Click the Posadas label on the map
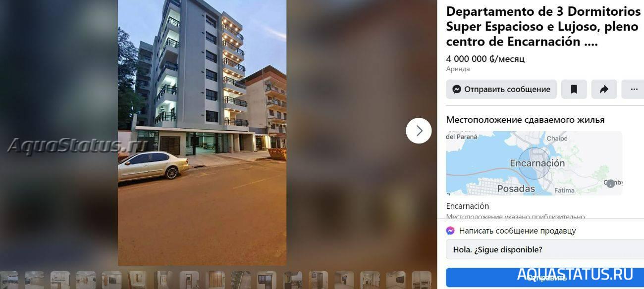Viewport: 644px width, 289px height. 516,189
